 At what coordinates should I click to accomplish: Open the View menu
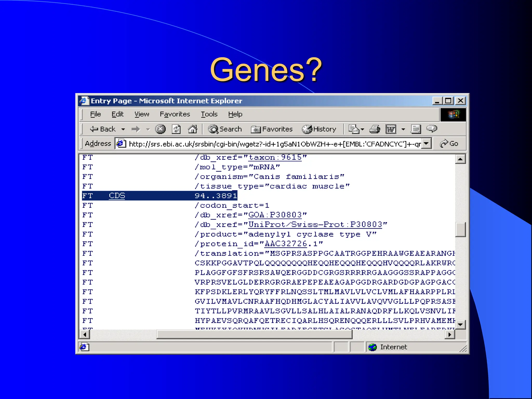coord(142,114)
